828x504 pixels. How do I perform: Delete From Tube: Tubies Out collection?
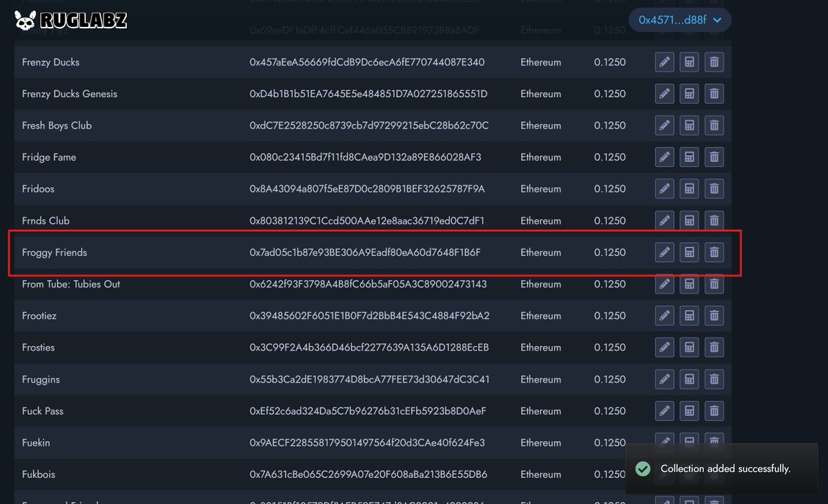tap(714, 284)
